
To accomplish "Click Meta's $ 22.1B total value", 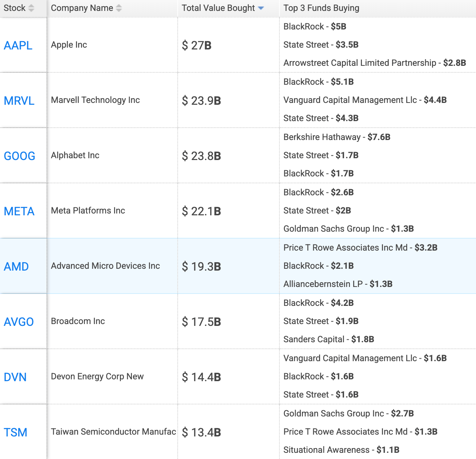I will (201, 211).
